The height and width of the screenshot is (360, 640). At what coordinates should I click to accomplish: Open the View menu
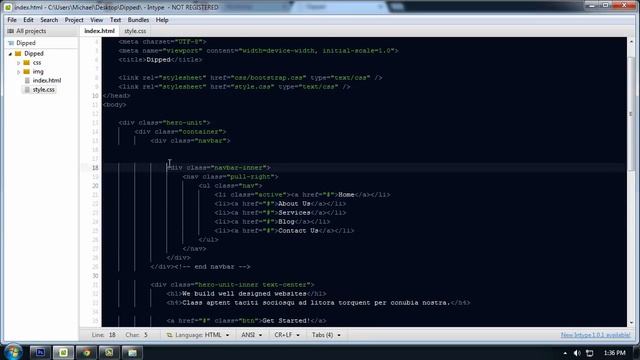point(96,20)
